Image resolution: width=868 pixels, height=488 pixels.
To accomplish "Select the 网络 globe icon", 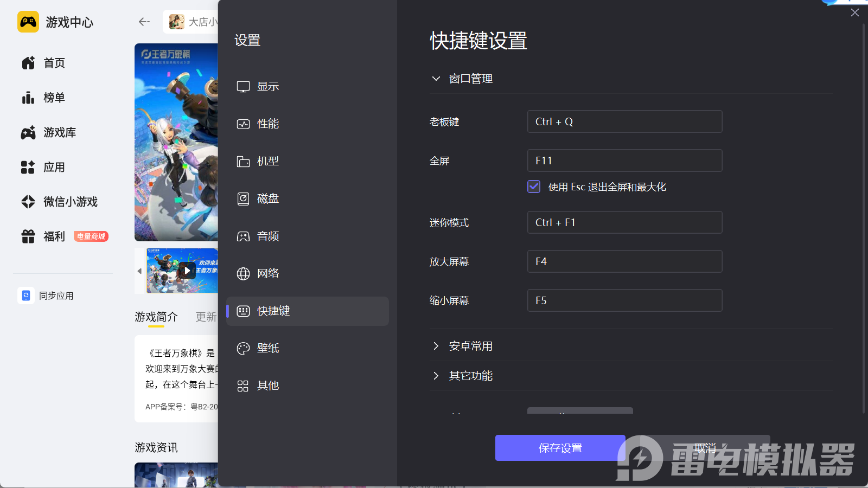I will 243,274.
